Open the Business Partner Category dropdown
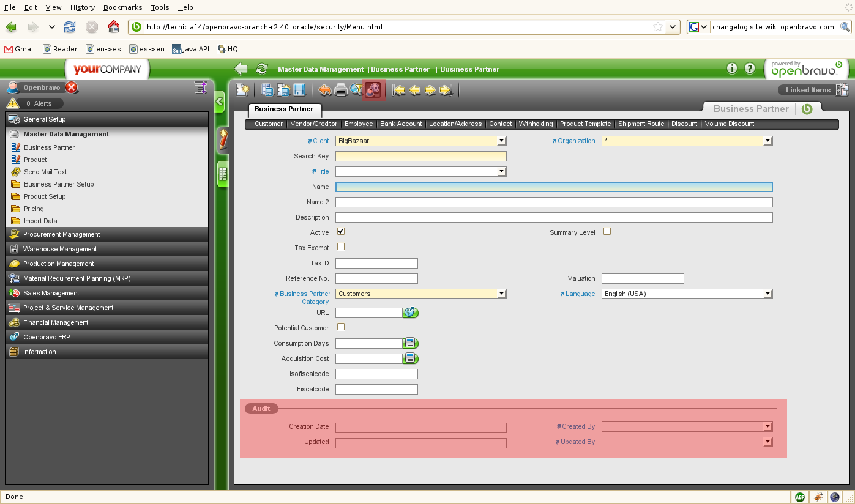Screen dimensions: 855x504 coord(501,294)
